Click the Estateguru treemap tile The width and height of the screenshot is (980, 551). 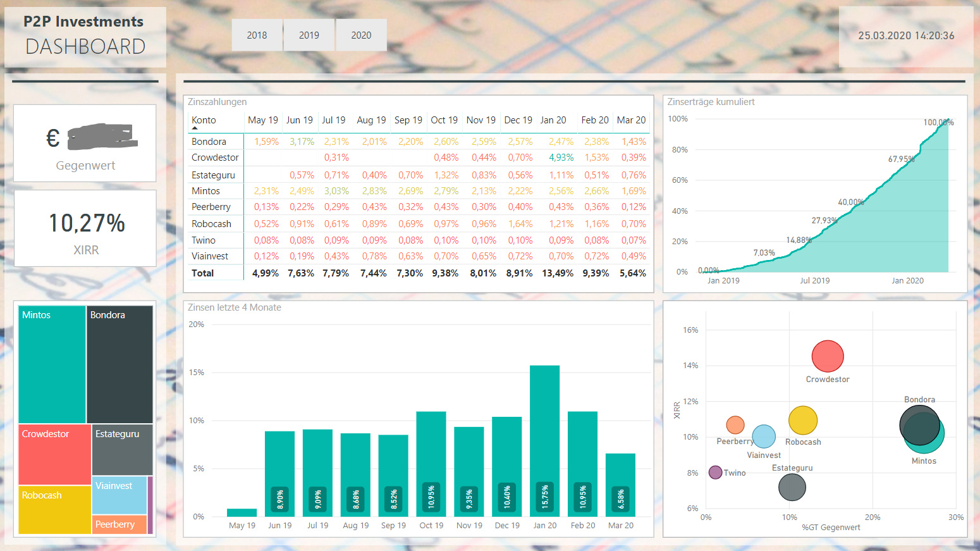tap(122, 449)
